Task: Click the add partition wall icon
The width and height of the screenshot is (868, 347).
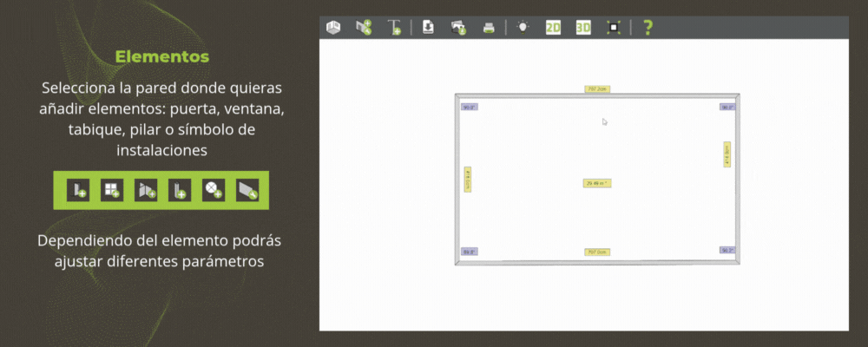Action: (145, 190)
